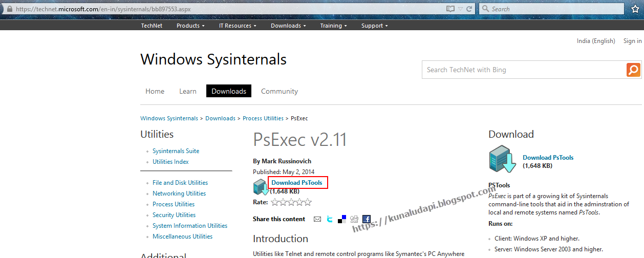644x258 pixels.
Task: Share this content on Facebook
Action: pos(367,219)
